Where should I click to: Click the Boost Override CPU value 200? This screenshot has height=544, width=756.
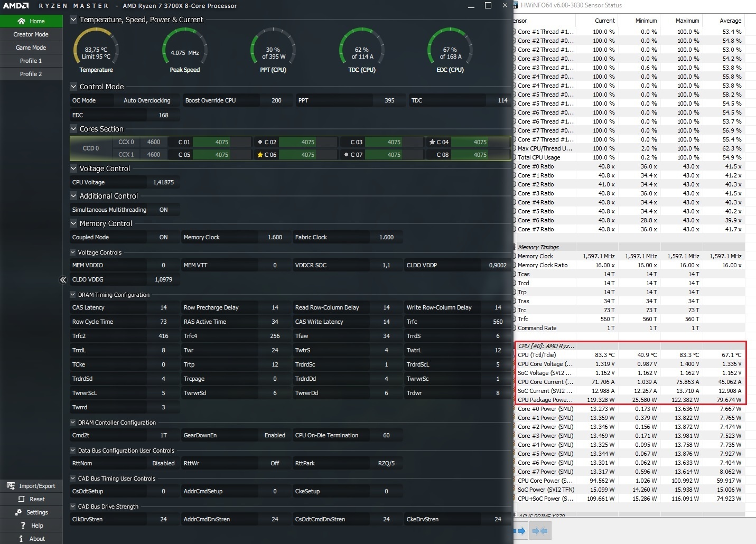point(276,100)
